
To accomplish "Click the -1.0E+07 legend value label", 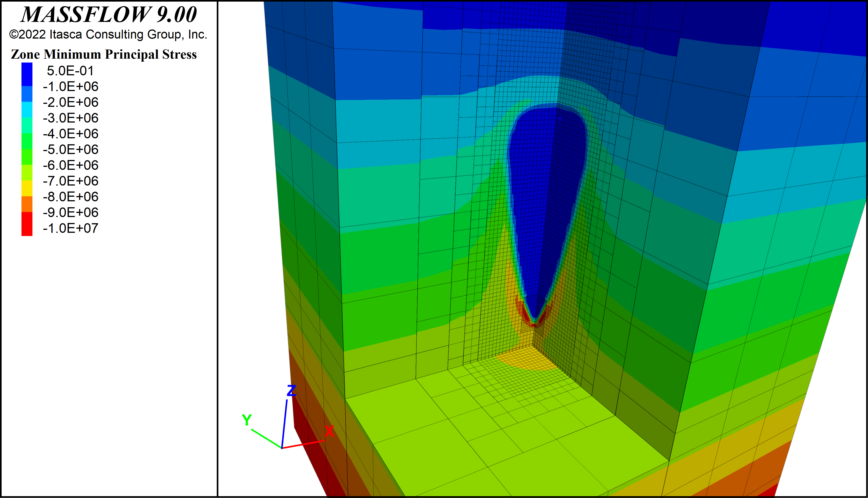I will pos(71,228).
